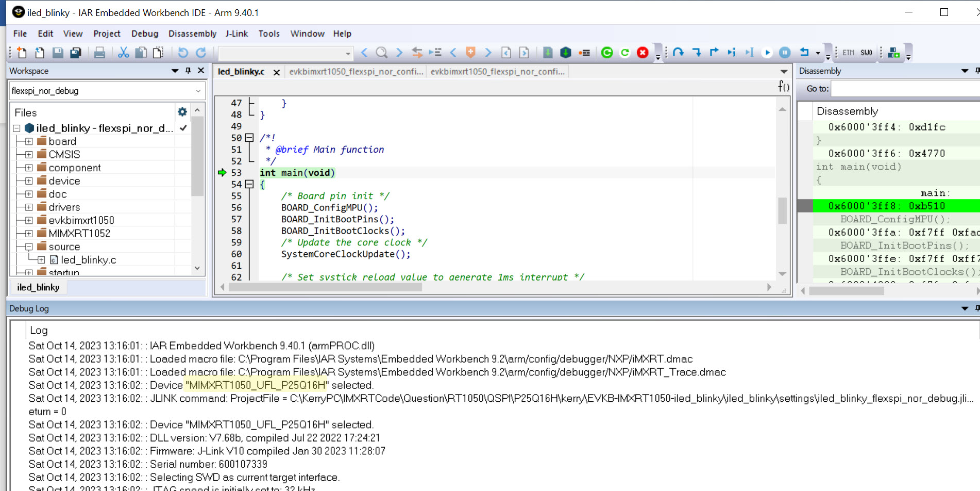This screenshot has width=980, height=491.
Task: Collapse the source folder
Action: click(28, 247)
